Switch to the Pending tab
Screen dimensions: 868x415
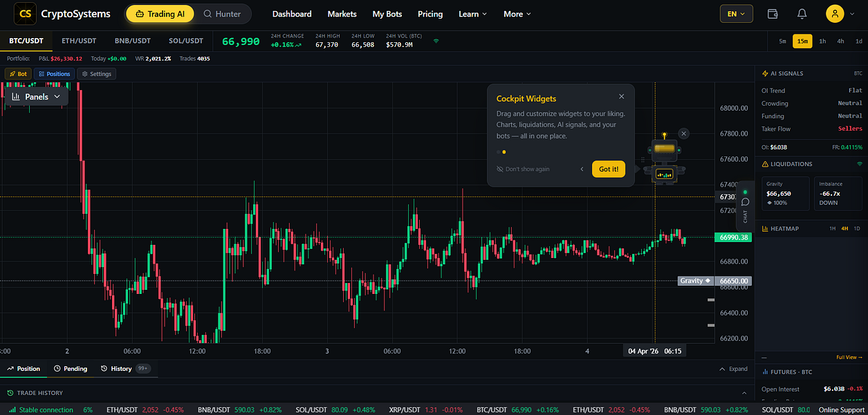pyautogui.click(x=71, y=369)
